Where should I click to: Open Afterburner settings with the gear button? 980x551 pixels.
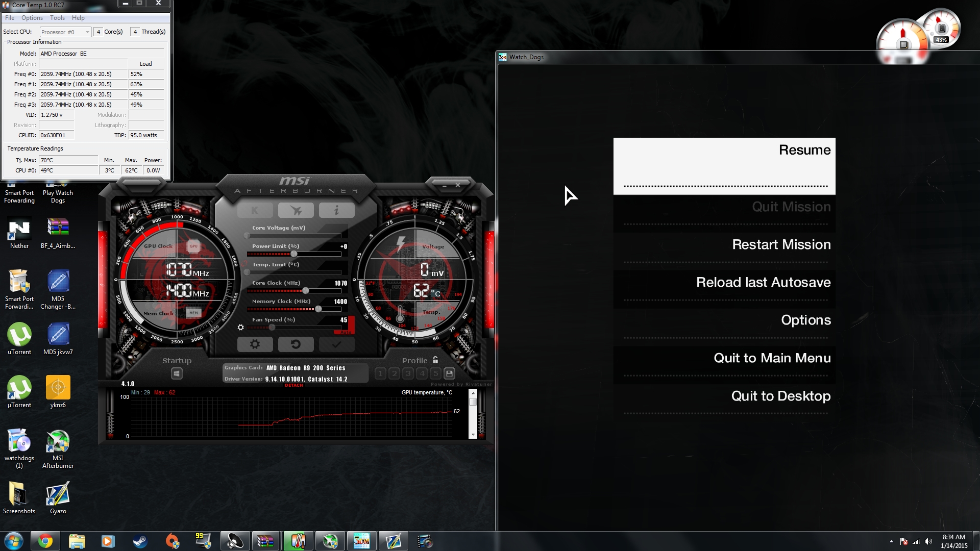255,344
